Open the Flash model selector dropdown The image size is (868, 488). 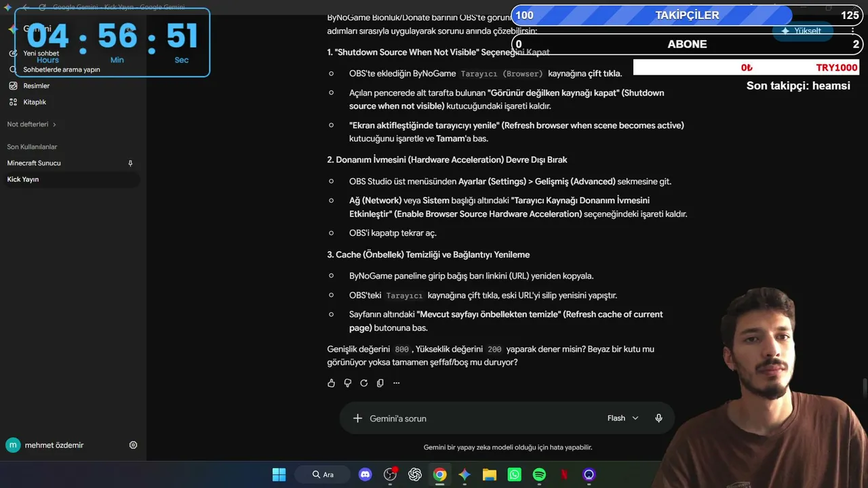click(623, 418)
